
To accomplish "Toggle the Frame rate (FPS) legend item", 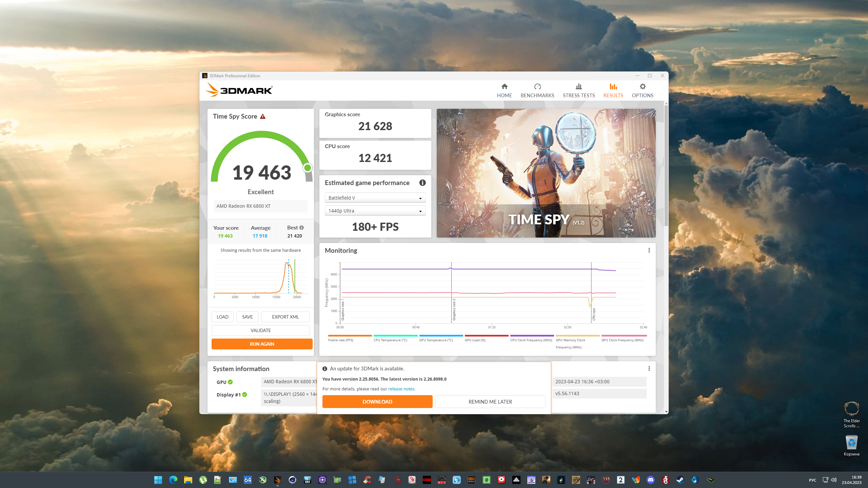I will coord(340,340).
